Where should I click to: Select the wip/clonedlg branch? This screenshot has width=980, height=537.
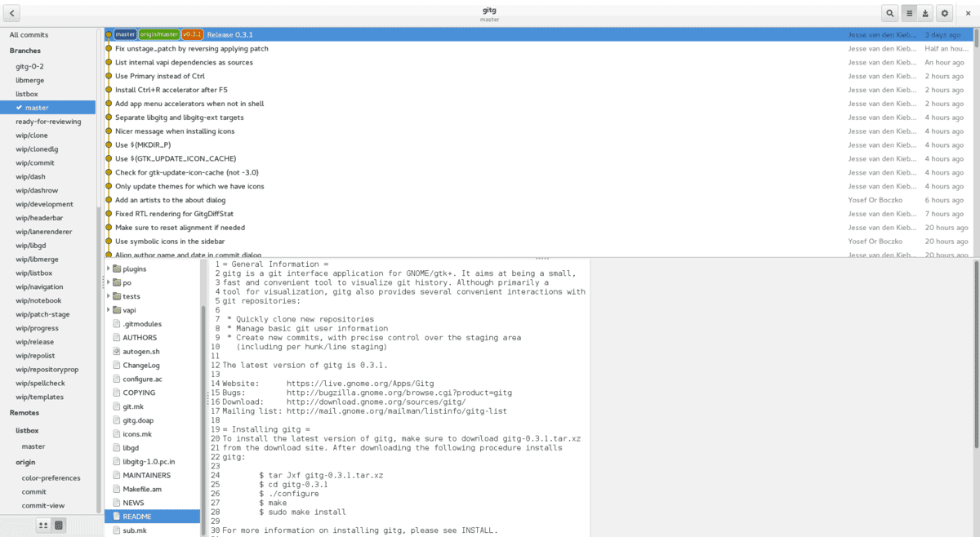point(47,149)
